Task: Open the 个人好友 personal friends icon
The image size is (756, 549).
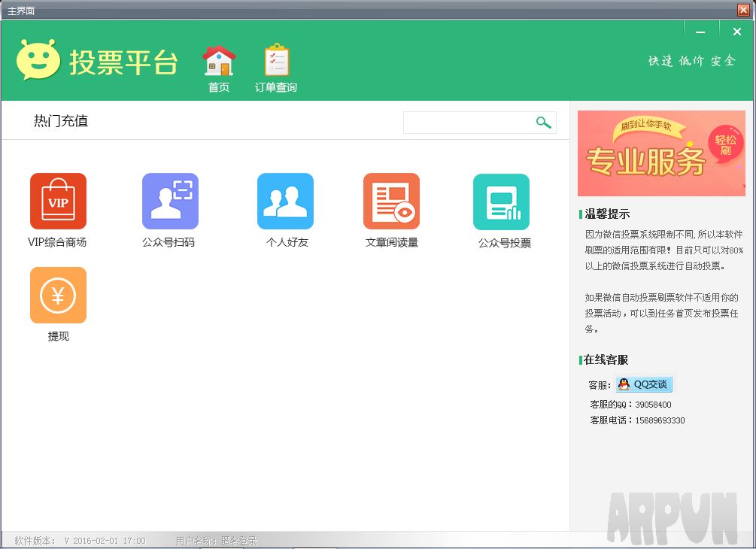Action: click(286, 201)
